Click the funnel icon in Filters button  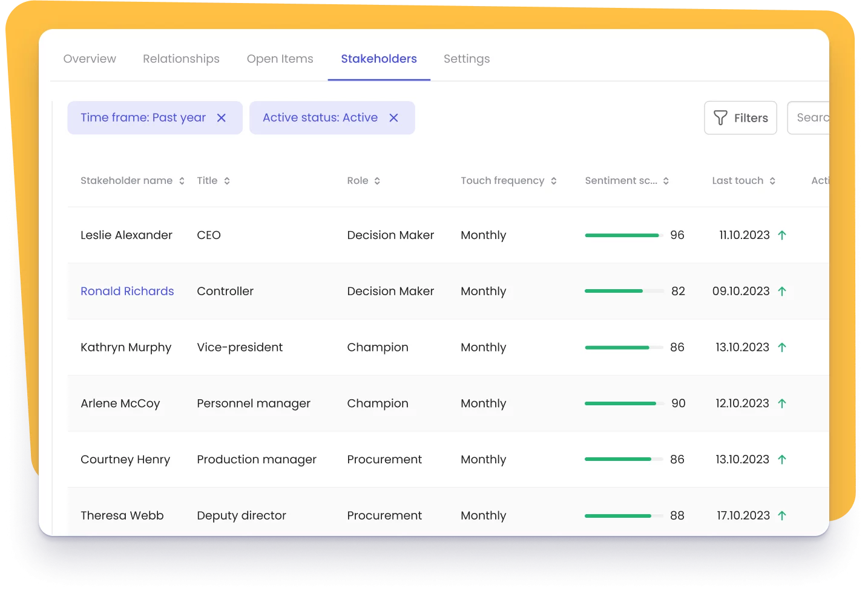tap(720, 118)
